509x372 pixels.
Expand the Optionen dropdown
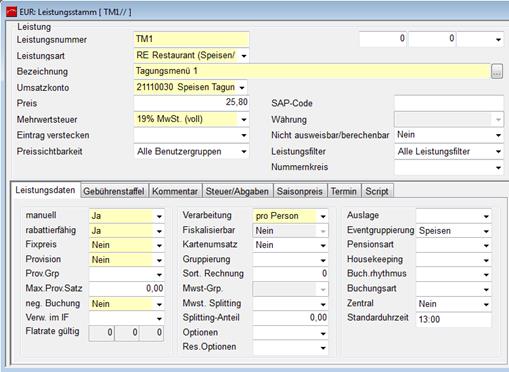coord(323,333)
